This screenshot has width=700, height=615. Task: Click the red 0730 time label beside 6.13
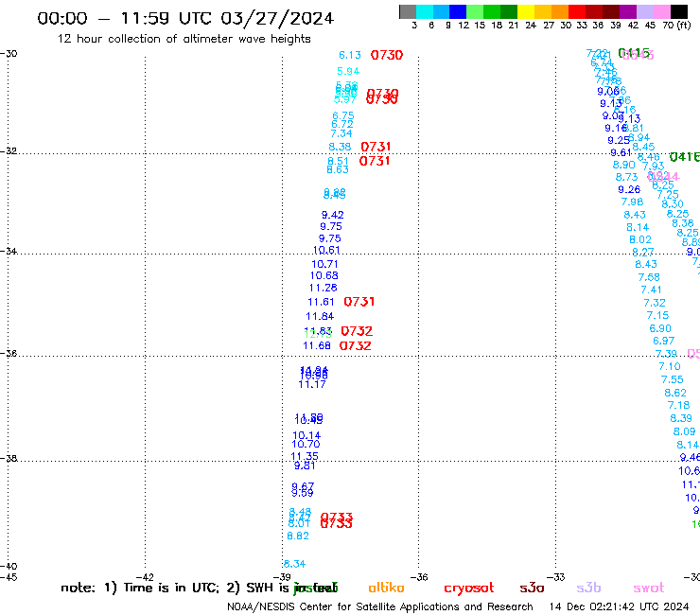387,55
